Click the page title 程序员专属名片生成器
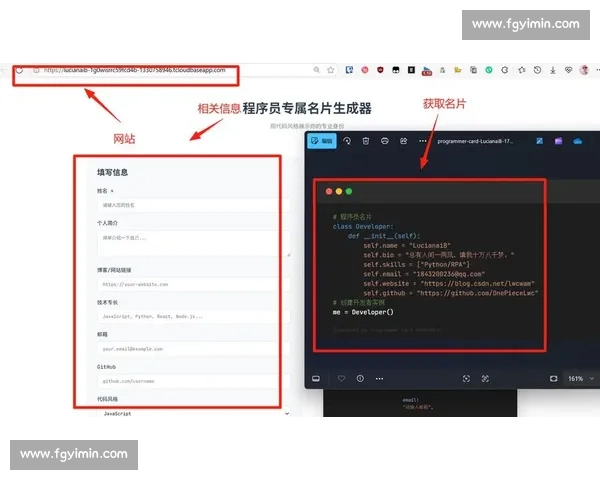 coord(307,108)
